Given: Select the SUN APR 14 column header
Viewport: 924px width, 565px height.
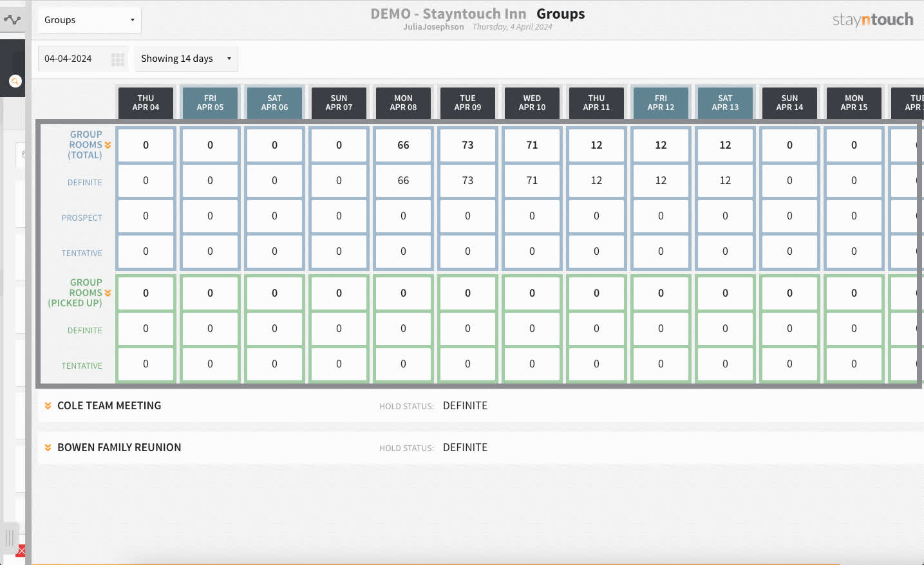Looking at the screenshot, I should [x=789, y=103].
